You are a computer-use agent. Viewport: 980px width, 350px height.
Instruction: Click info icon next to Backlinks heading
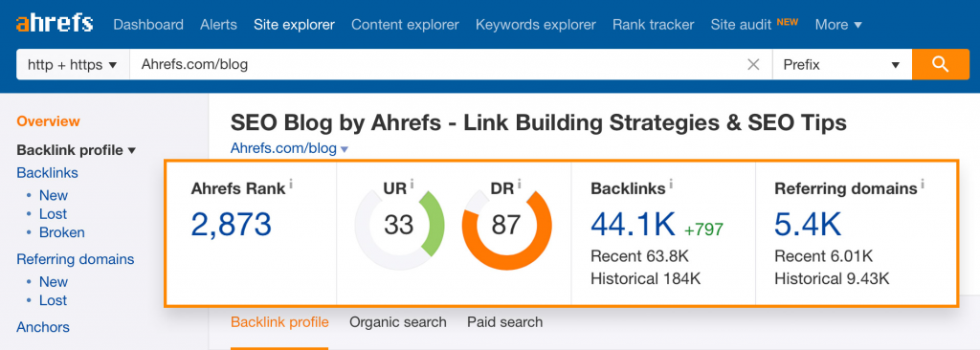point(671,184)
